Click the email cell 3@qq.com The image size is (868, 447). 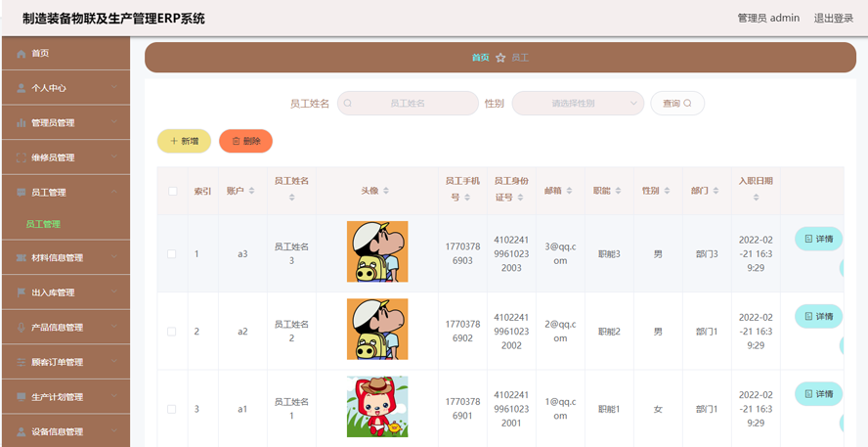pos(560,253)
